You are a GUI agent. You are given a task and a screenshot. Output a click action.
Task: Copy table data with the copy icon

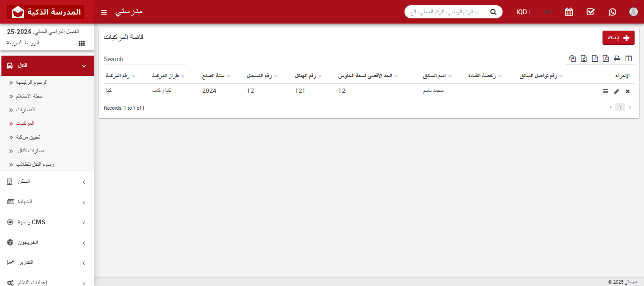point(572,58)
